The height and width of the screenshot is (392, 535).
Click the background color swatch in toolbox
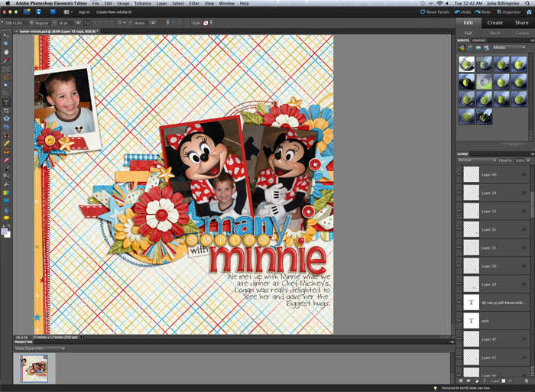pos(8,235)
